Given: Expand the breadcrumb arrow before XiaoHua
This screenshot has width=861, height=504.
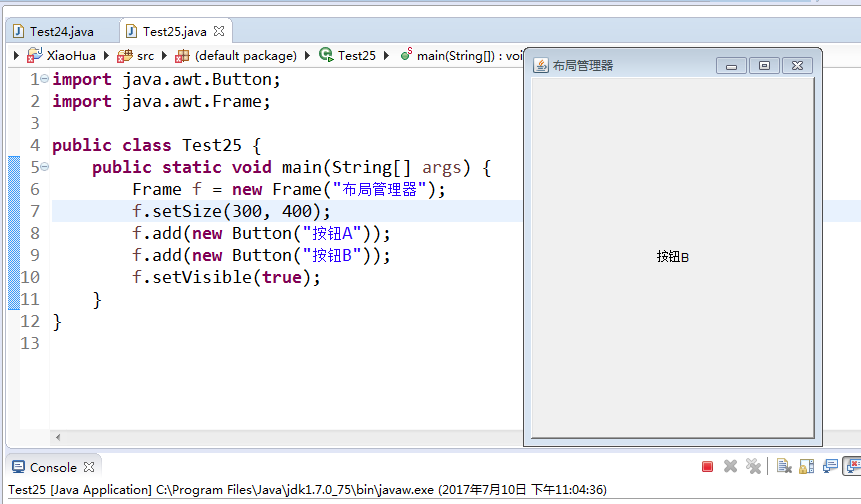Looking at the screenshot, I should [16, 55].
